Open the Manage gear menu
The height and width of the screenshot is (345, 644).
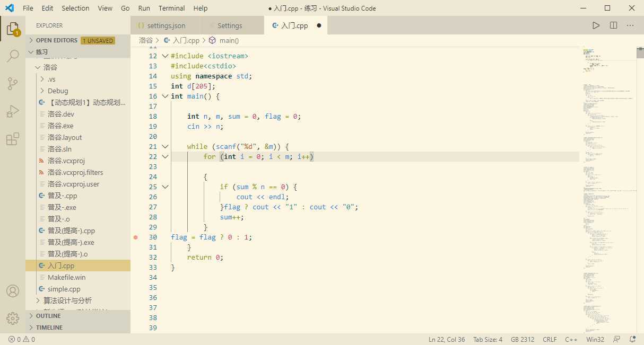[x=13, y=318]
